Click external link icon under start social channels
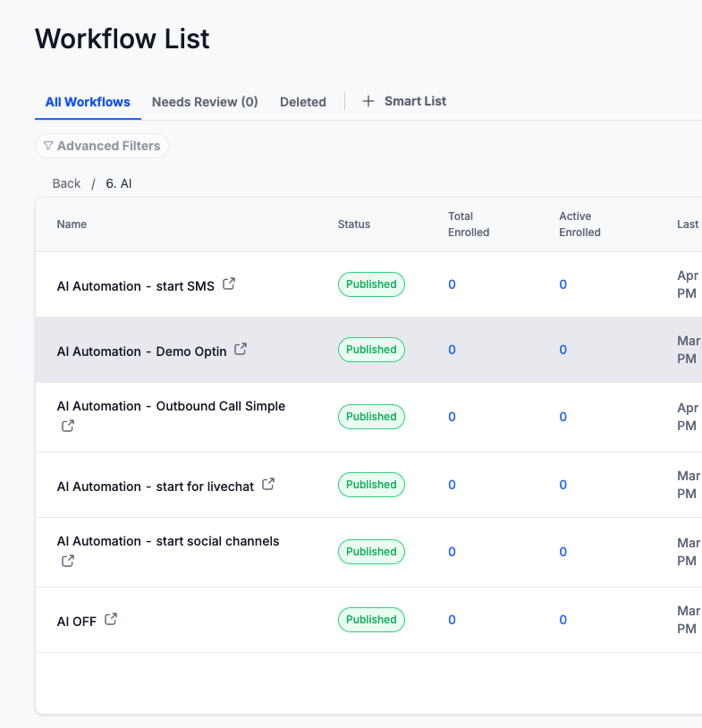 coord(68,562)
